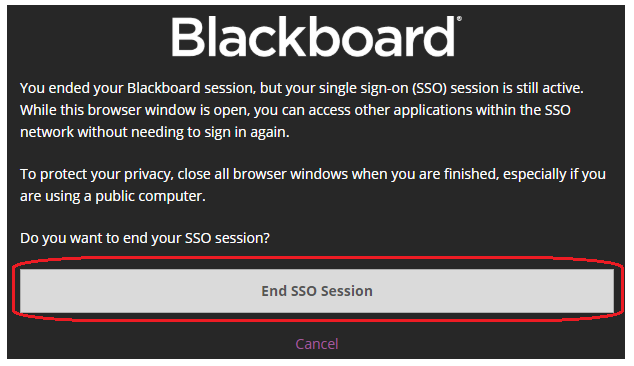
Task: Click the registered trademark symbol by logo
Action: point(459,19)
